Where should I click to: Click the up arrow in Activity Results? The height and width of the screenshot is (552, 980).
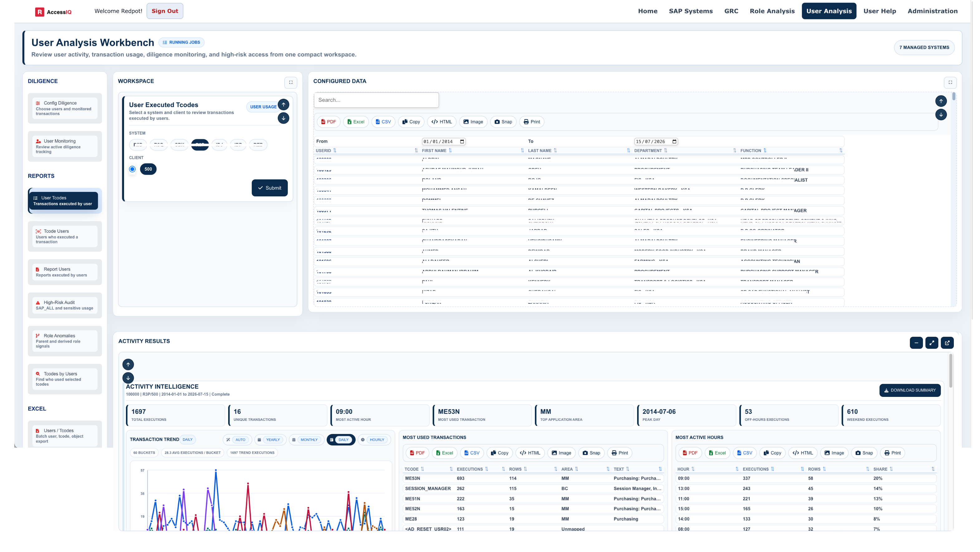pos(128,364)
